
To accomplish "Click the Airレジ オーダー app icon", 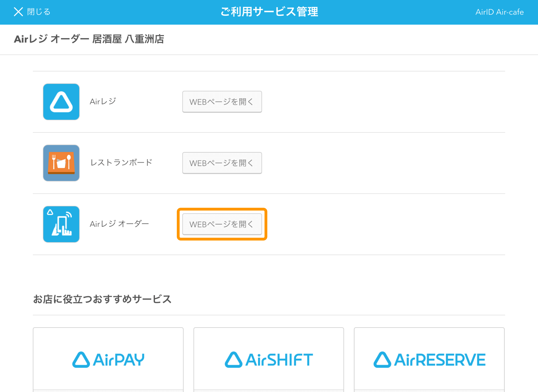I will [61, 224].
